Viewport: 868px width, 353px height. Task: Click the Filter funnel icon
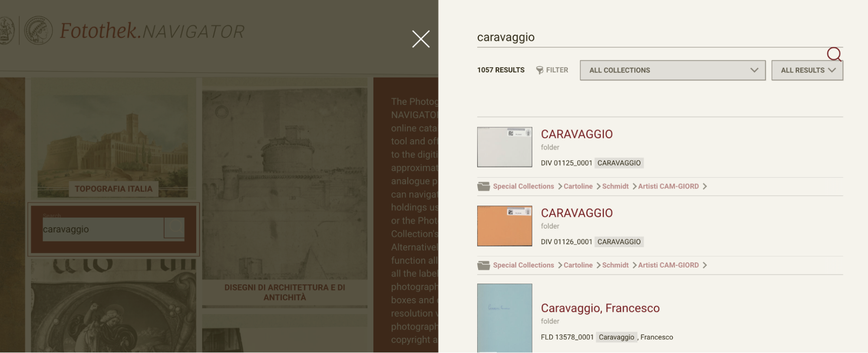(540, 70)
